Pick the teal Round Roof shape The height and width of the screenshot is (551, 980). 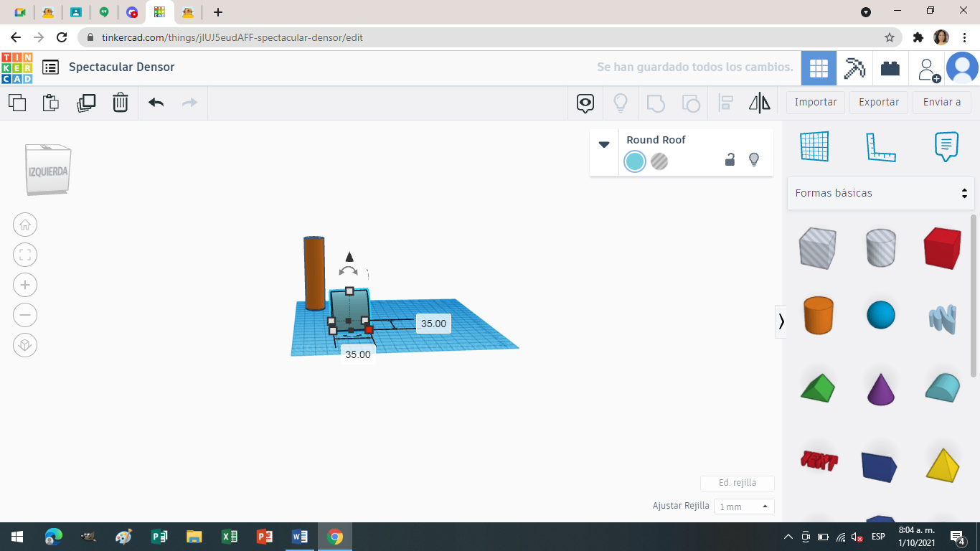[x=943, y=387]
